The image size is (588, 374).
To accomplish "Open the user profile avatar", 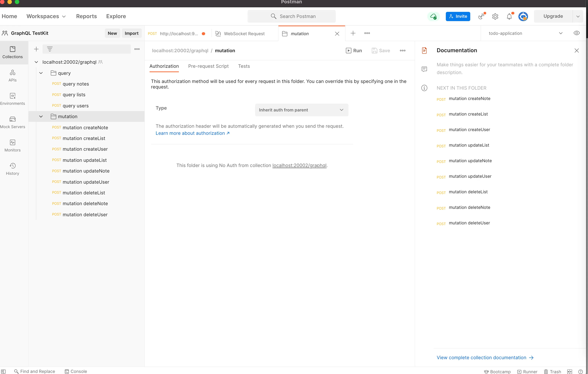I will (x=523, y=16).
